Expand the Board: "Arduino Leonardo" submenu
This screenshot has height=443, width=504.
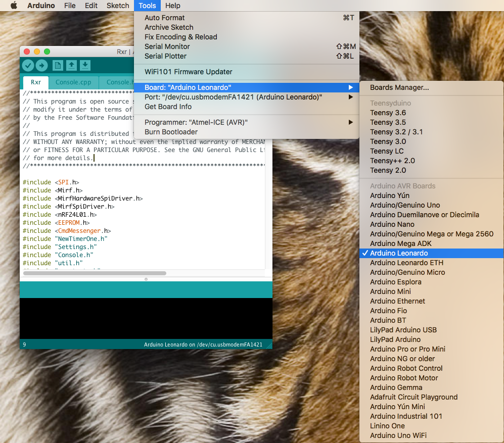[247, 87]
